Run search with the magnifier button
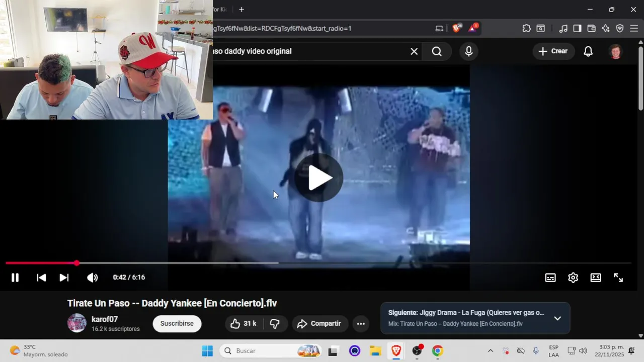The width and height of the screenshot is (644, 362). 437,51
